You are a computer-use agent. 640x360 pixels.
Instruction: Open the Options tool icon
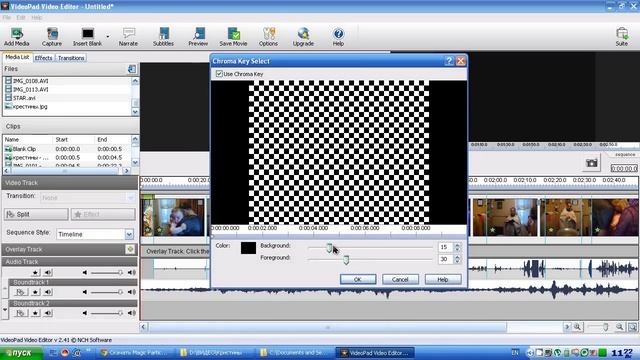[x=269, y=37]
